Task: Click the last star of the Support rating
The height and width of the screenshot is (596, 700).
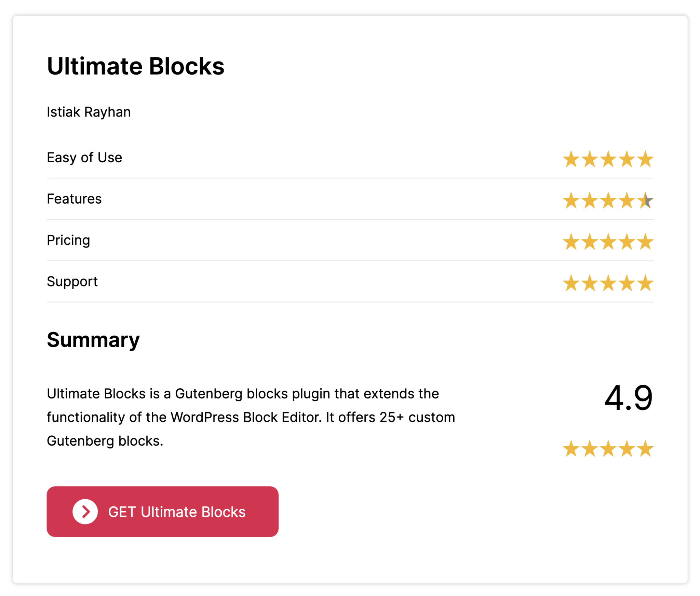Action: click(645, 282)
